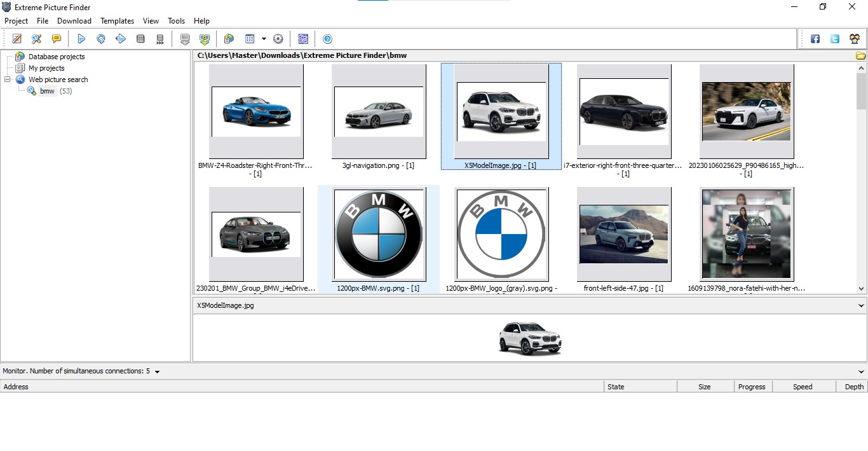Click the picture download arrow icon
This screenshot has height=451, width=868.
click(205, 39)
